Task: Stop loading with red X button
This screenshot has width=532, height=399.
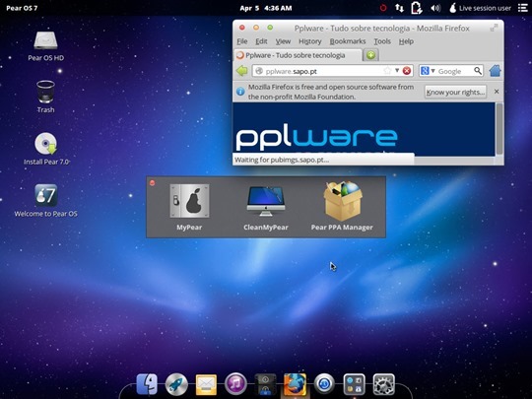Action: pos(407,71)
